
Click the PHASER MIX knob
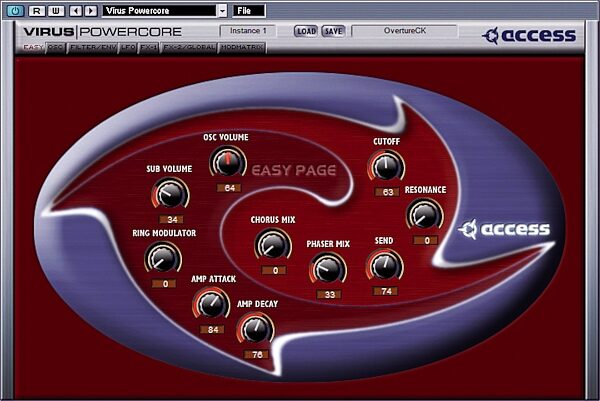(x=328, y=269)
